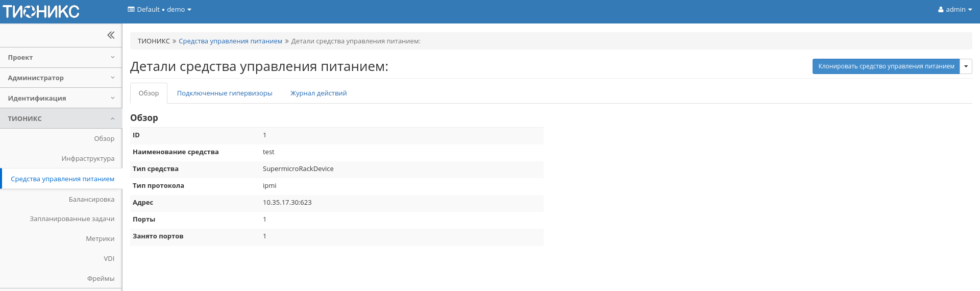Expand the Проект sidebar section

click(x=61, y=58)
